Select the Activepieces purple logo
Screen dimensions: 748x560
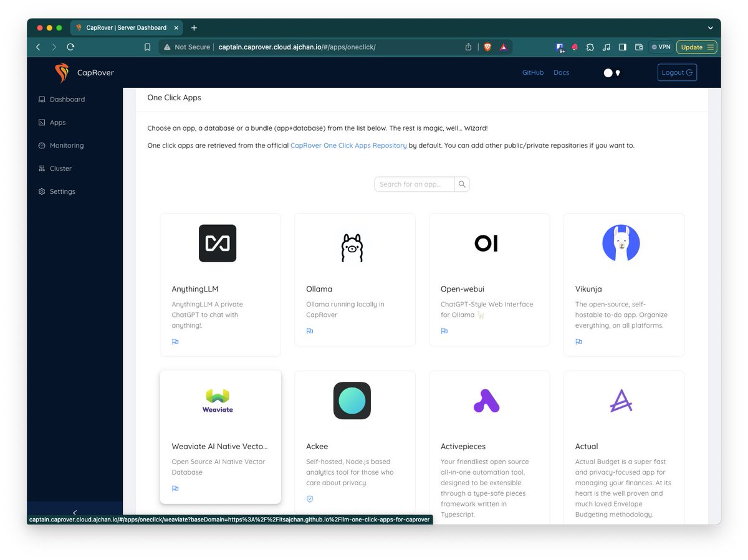click(x=486, y=401)
